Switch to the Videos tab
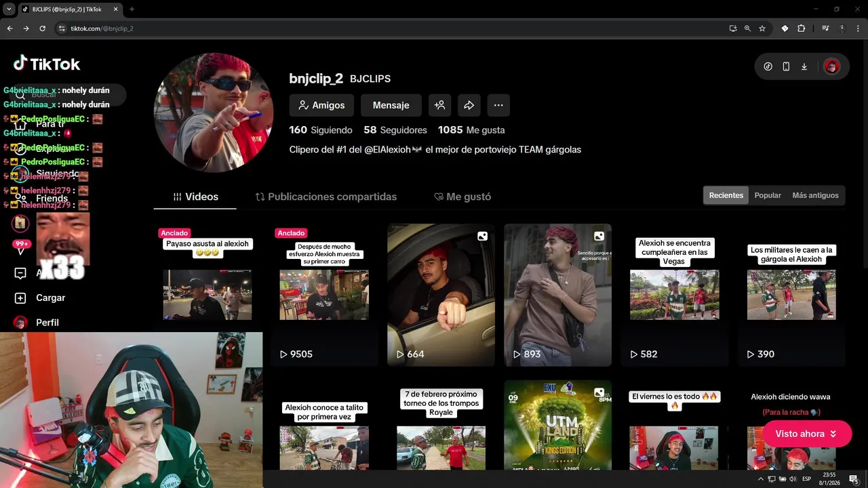Screen dimensions: 868x488 coord(195,197)
